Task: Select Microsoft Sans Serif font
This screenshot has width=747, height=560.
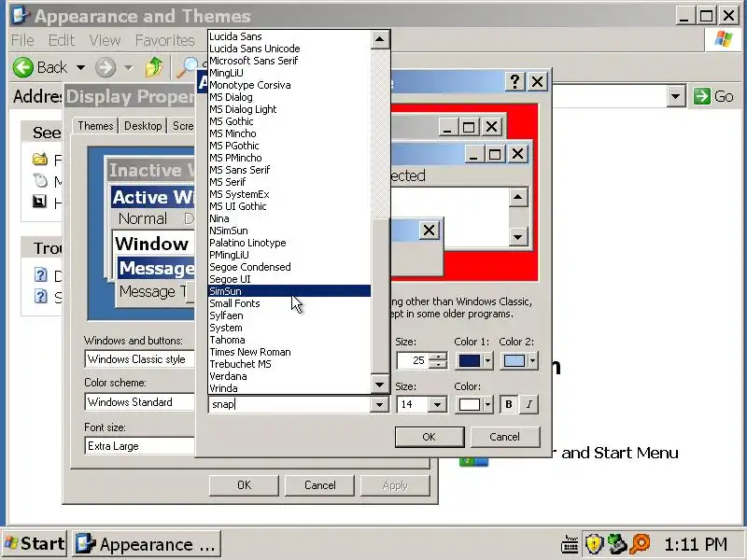Action: [x=289, y=61]
